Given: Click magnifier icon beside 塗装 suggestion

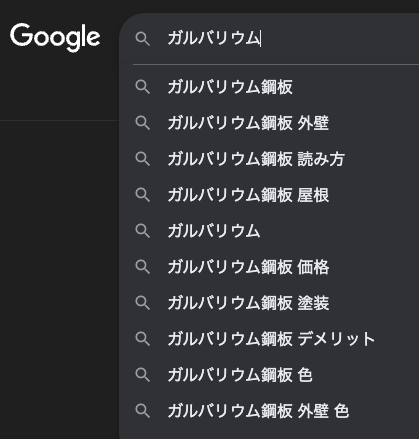Looking at the screenshot, I should pos(143,303).
